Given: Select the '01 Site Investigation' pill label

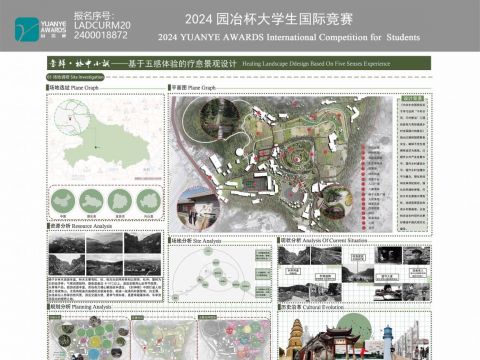Looking at the screenshot, I should click(75, 77).
